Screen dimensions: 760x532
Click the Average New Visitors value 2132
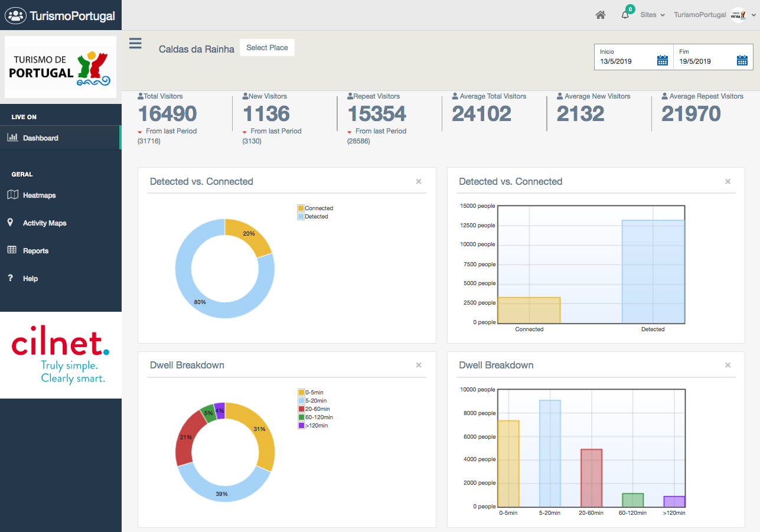tap(580, 113)
